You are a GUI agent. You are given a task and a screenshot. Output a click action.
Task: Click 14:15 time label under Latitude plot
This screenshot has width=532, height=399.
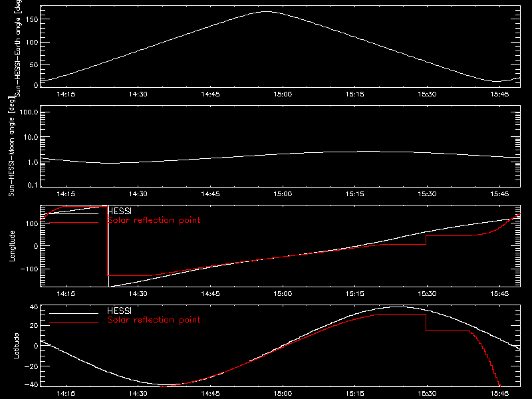(x=66, y=394)
